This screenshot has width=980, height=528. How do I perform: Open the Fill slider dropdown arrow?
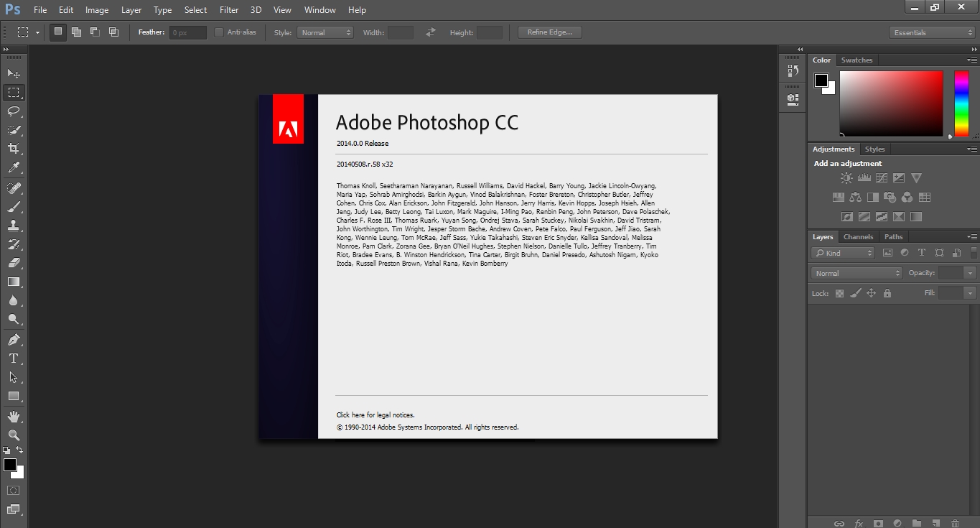(x=971, y=293)
